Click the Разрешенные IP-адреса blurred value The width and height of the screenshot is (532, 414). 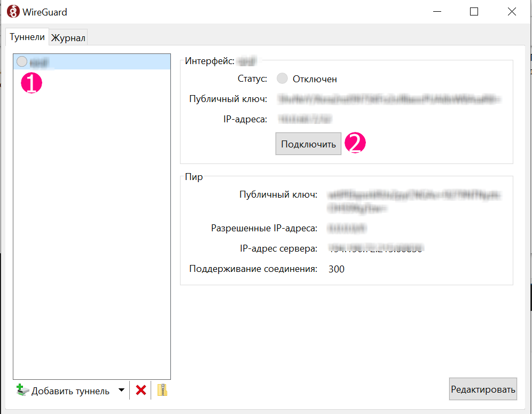347,228
